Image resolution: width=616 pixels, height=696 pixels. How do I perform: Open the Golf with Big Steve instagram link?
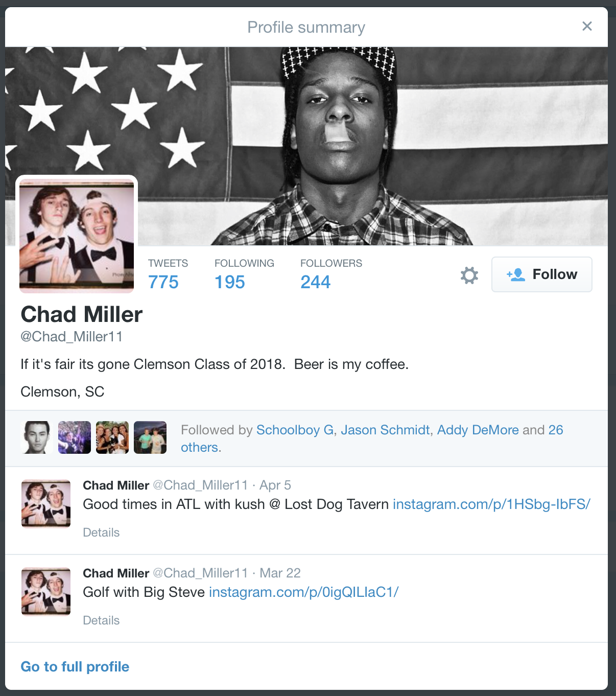pos(304,592)
